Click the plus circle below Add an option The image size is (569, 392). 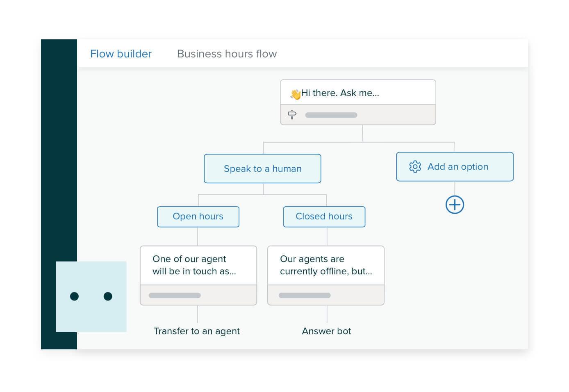click(455, 205)
